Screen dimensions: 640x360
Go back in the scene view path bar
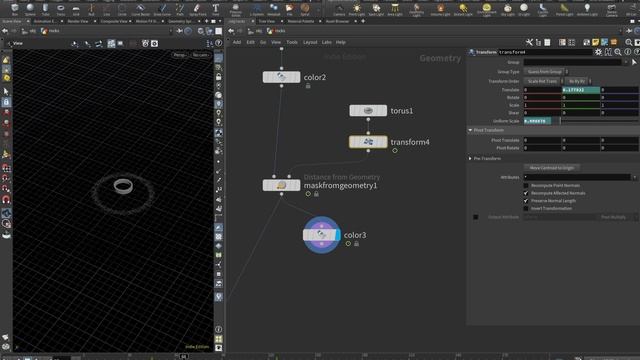[5, 31]
